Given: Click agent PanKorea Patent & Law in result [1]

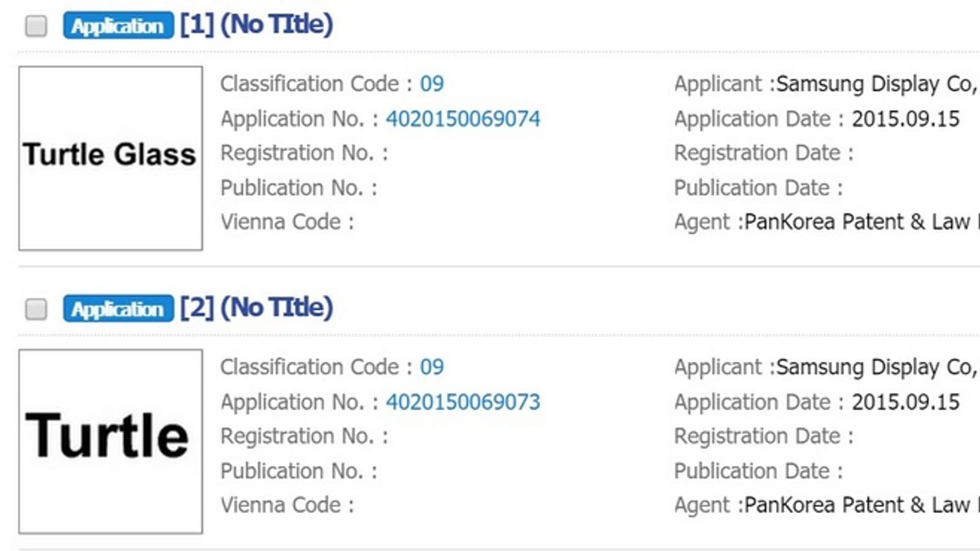Looking at the screenshot, I should click(x=858, y=222).
